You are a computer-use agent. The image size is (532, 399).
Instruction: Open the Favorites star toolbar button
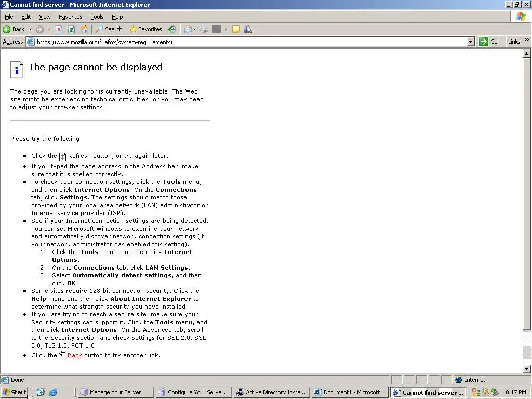[145, 29]
